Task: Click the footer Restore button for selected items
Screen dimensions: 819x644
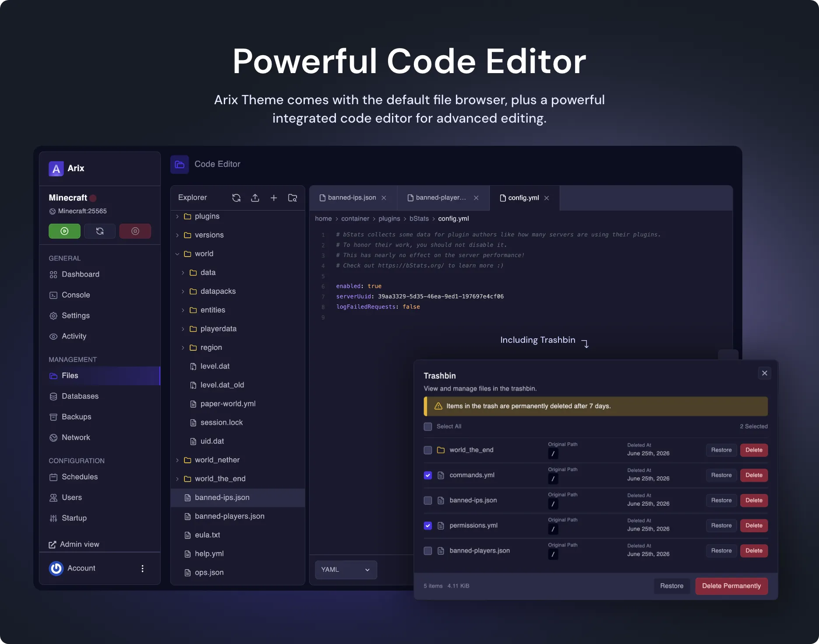Action: (x=672, y=586)
